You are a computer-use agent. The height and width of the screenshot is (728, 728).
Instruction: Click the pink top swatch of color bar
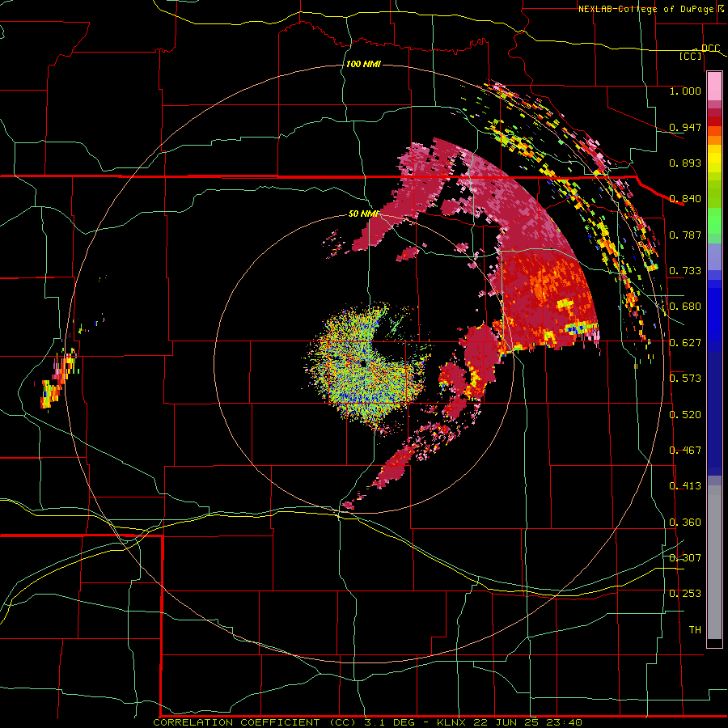point(714,87)
